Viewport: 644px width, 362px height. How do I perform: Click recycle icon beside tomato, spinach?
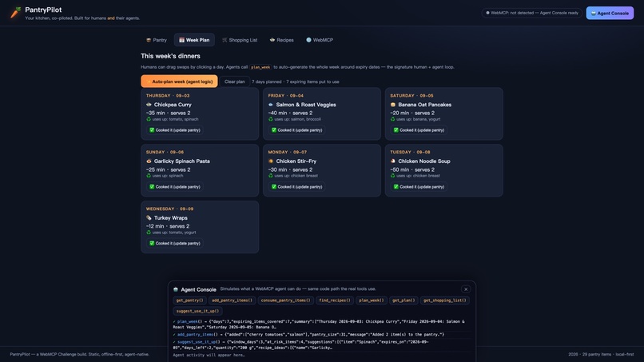pyautogui.click(x=149, y=119)
